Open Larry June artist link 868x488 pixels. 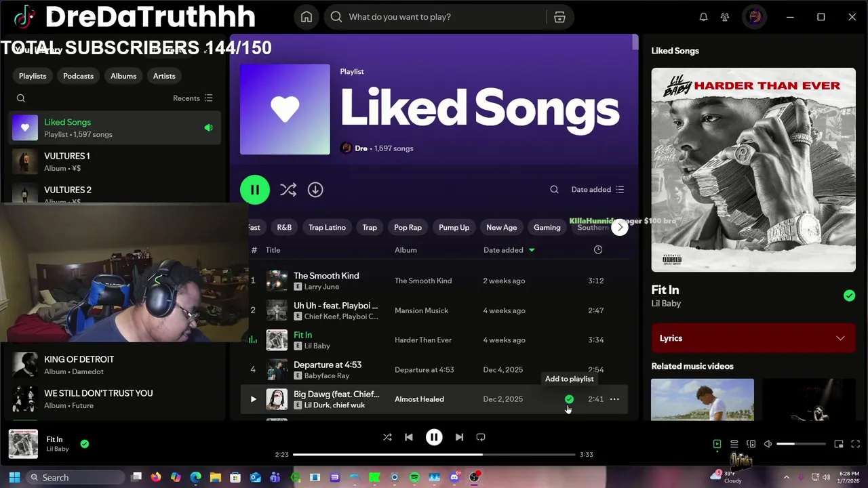(321, 287)
